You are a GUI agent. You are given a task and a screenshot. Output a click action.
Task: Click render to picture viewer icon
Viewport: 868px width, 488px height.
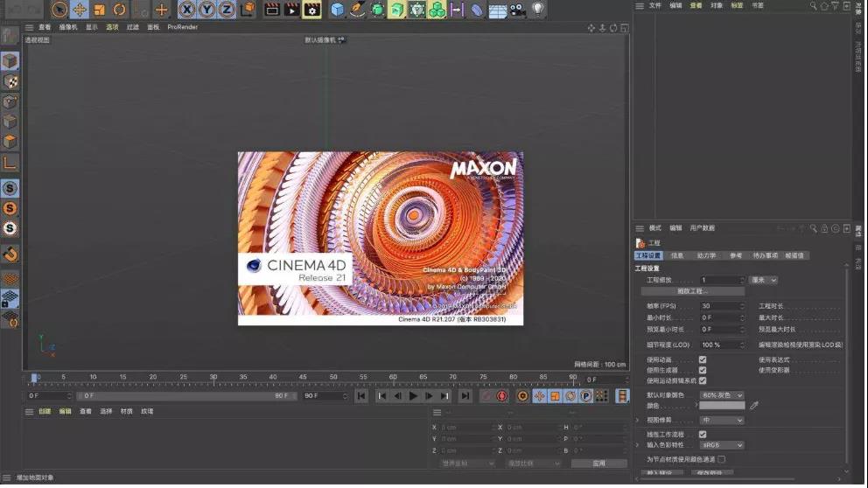pyautogui.click(x=291, y=10)
